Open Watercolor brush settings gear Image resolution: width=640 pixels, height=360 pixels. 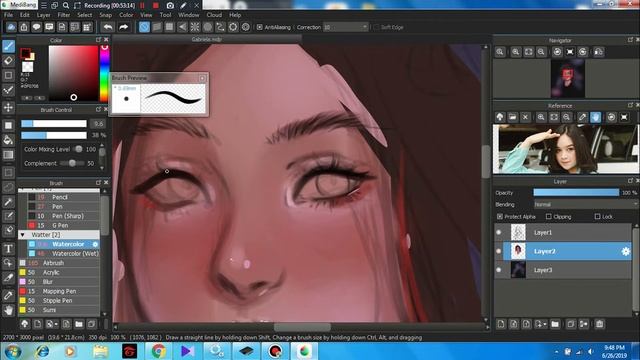click(x=95, y=244)
